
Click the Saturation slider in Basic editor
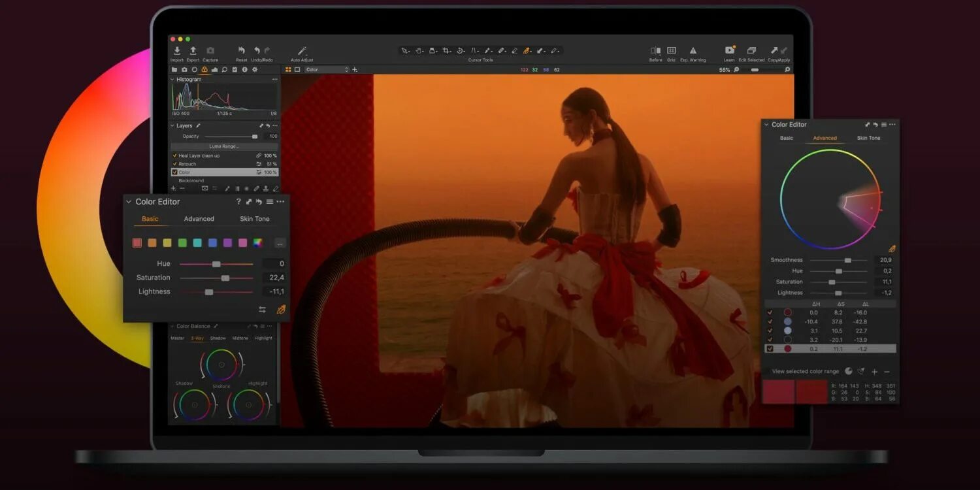tap(216, 278)
